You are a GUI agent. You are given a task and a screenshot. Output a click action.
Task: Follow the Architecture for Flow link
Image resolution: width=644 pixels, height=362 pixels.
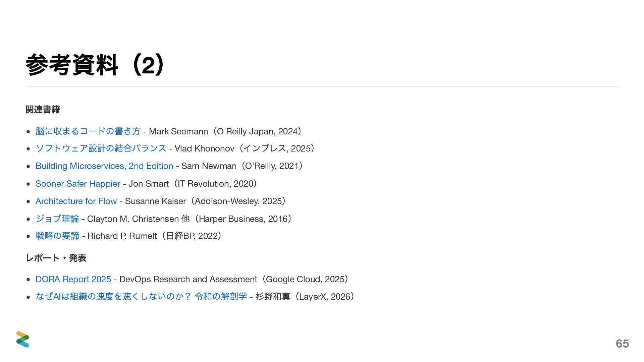(x=76, y=201)
